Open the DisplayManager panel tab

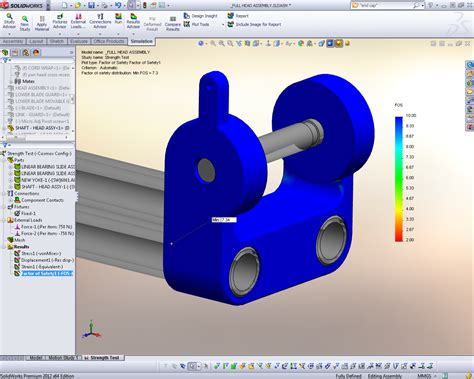tap(36, 53)
